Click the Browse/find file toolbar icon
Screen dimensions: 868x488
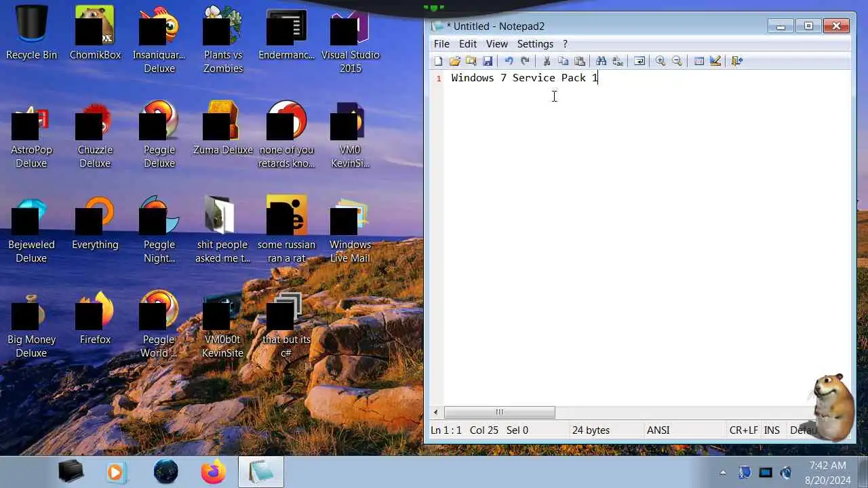tap(471, 61)
